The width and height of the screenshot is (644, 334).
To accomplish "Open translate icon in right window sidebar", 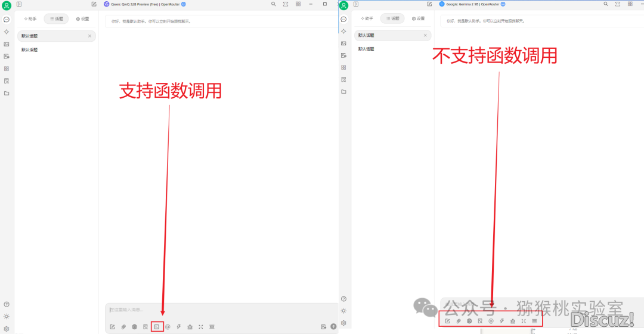I will click(x=344, y=55).
